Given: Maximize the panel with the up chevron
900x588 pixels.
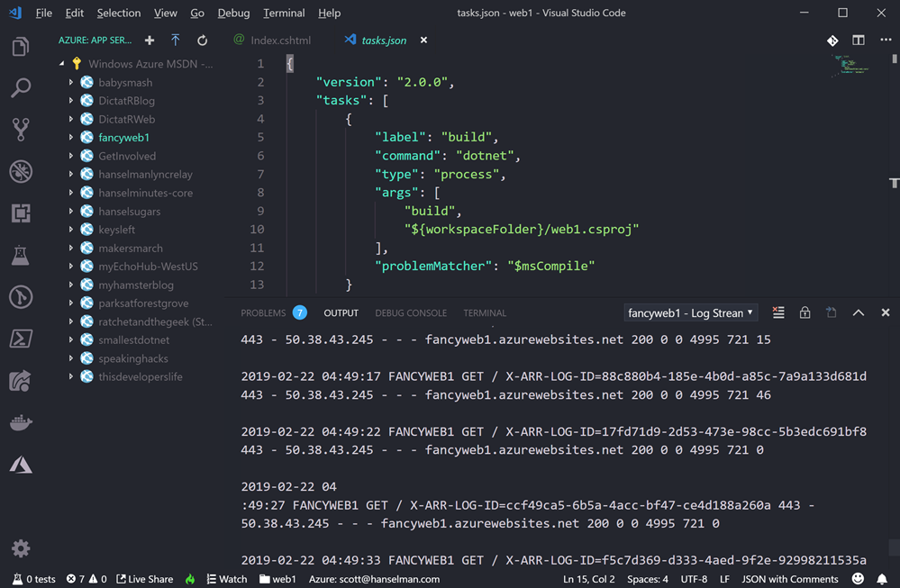Looking at the screenshot, I should pyautogui.click(x=858, y=312).
